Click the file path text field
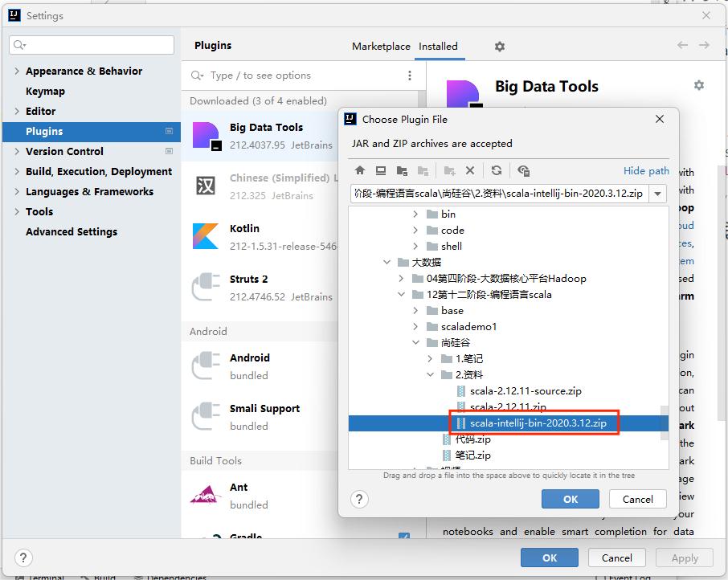Screen dimensions: 728x580 click(x=499, y=194)
